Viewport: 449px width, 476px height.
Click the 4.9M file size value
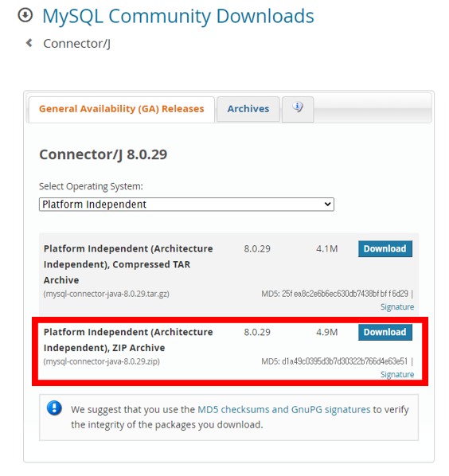pos(326,332)
